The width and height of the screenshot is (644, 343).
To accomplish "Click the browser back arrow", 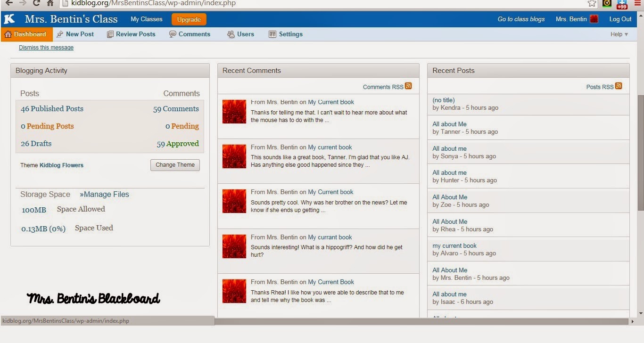I will pyautogui.click(x=8, y=3).
